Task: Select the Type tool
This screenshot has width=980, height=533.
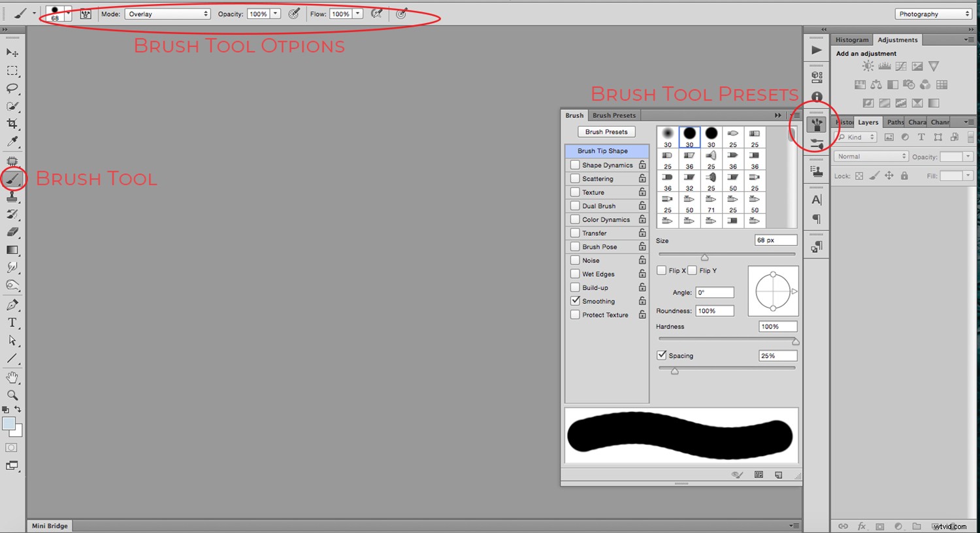Action: (12, 322)
